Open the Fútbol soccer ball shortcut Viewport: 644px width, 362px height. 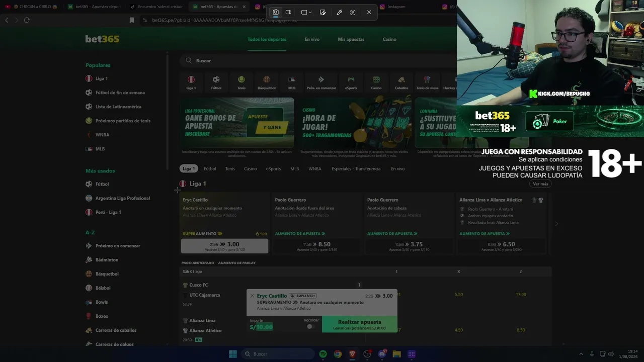coord(216,82)
